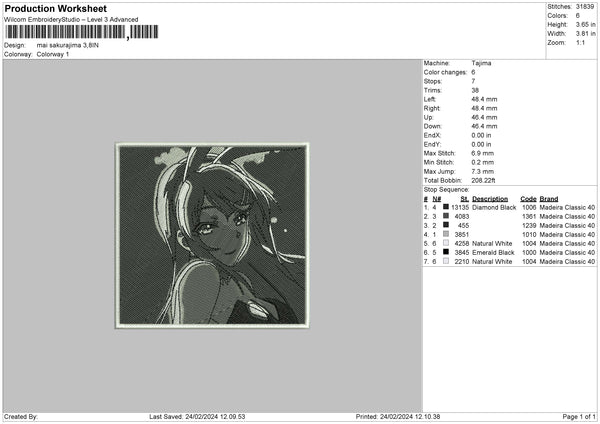This screenshot has width=600, height=424.
Task: Click the Colorway 1 value
Action: pyautogui.click(x=54, y=53)
